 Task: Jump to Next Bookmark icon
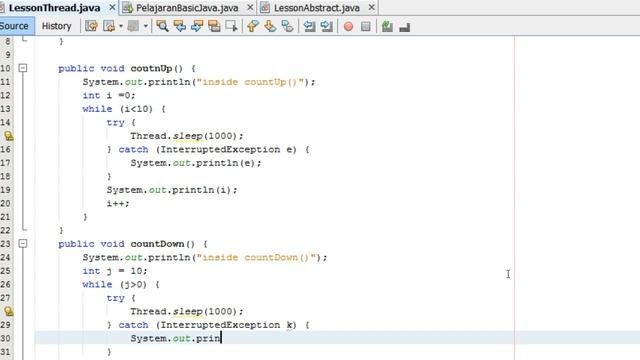[270, 27]
